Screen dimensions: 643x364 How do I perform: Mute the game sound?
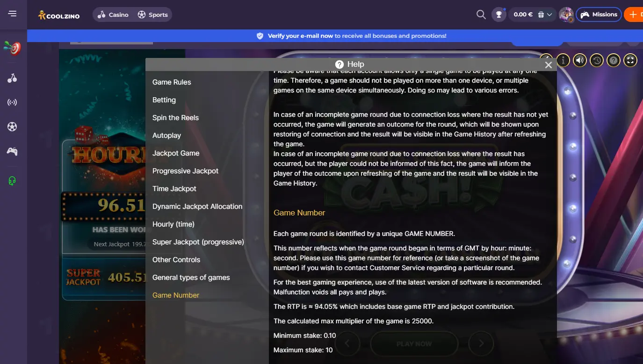coord(580,60)
